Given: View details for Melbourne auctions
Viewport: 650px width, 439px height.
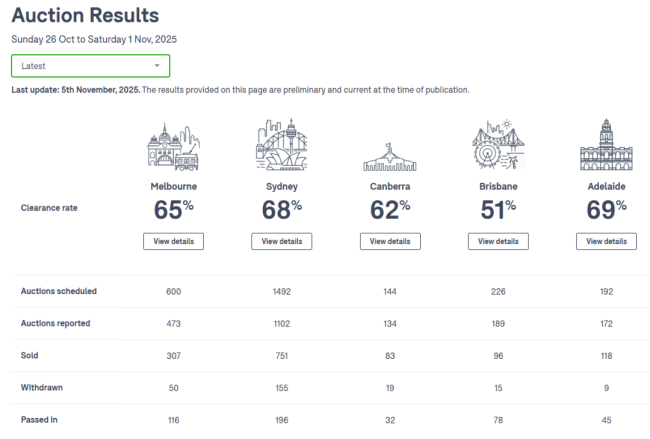Looking at the screenshot, I should coord(173,241).
